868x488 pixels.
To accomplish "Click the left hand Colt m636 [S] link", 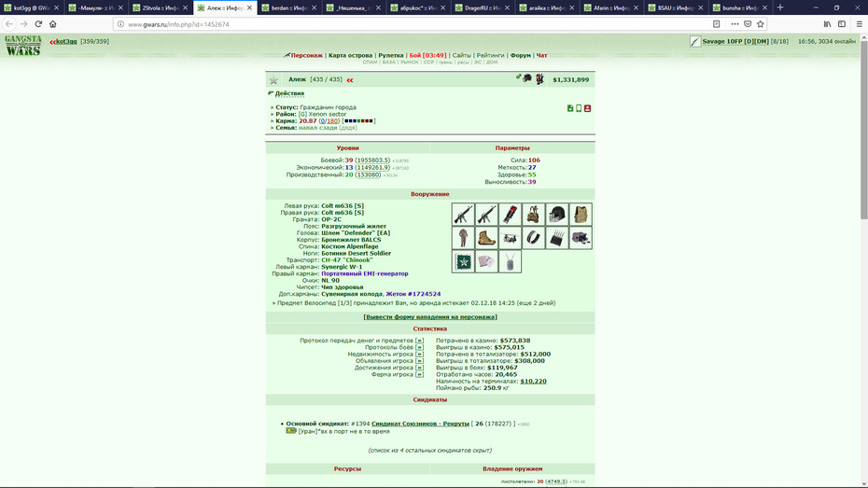I will pos(343,206).
